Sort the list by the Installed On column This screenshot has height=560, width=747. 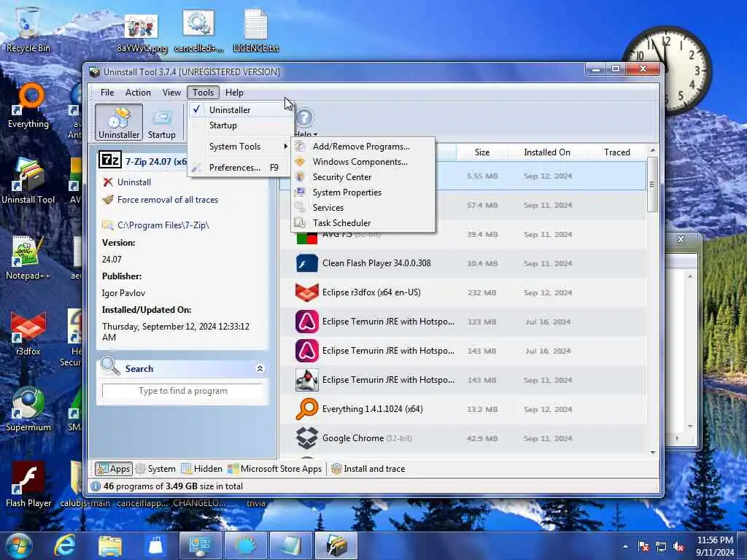[x=546, y=152]
